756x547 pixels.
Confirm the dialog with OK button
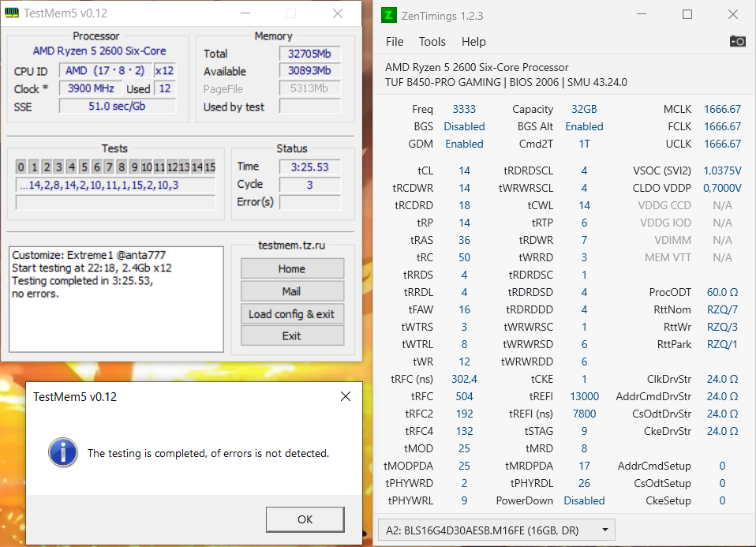point(305,519)
